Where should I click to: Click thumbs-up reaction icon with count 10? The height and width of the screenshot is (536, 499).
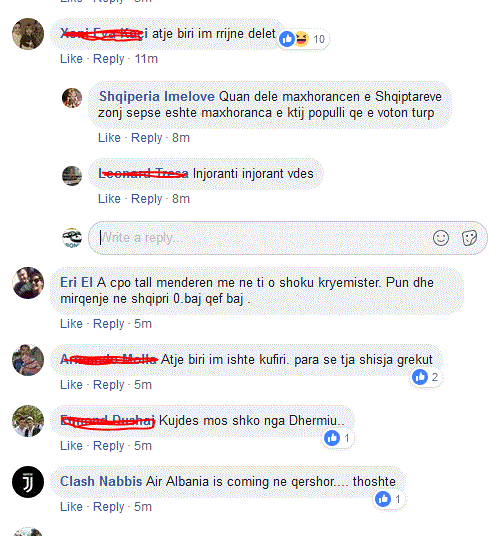pos(287,39)
